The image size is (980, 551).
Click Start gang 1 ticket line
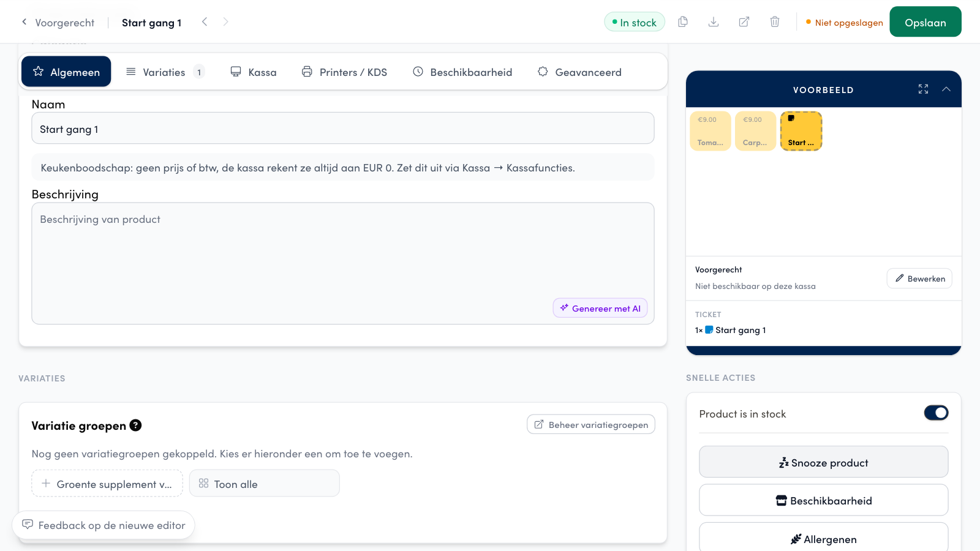pos(731,330)
